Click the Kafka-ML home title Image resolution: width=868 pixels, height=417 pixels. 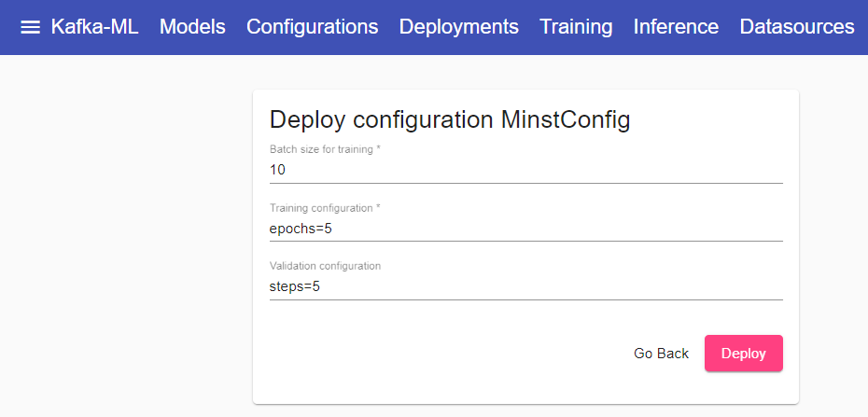click(94, 26)
